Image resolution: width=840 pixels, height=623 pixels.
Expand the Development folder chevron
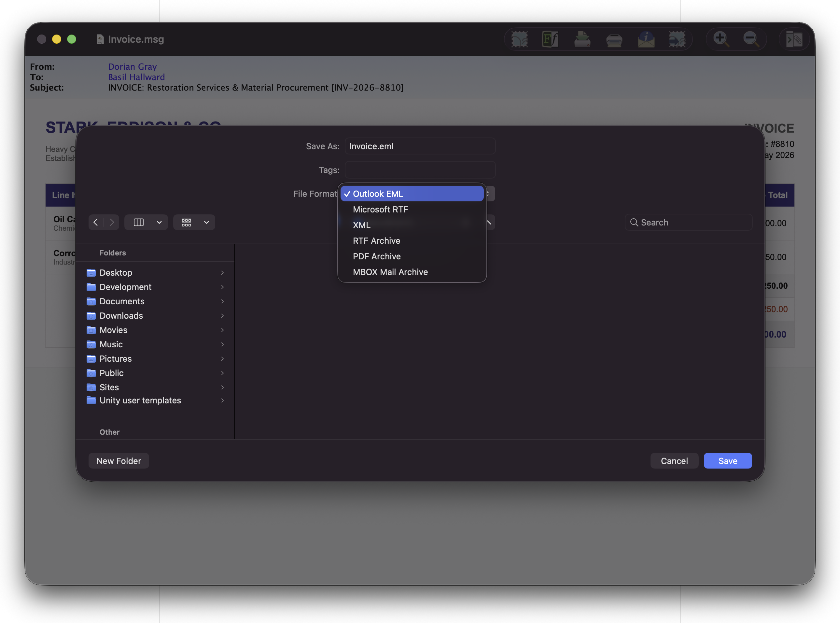[222, 287]
